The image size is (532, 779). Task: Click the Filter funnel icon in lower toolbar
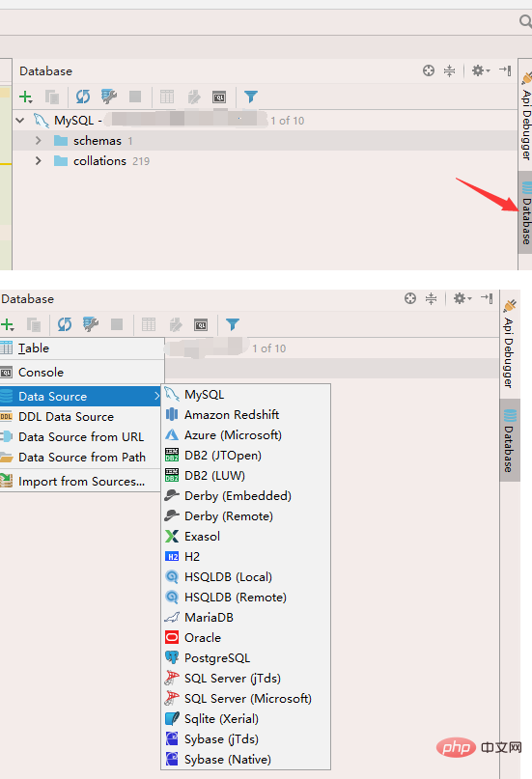tap(233, 324)
